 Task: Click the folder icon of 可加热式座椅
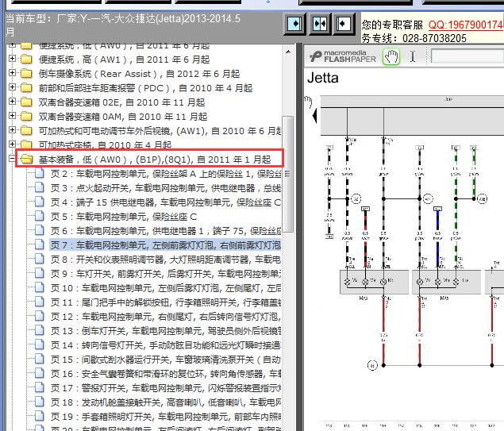(26, 144)
